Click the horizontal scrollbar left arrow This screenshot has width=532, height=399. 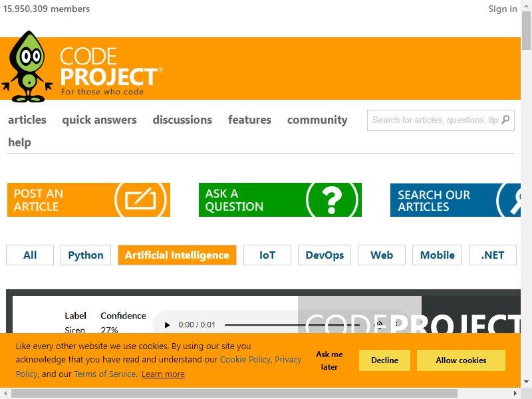click(x=5, y=393)
